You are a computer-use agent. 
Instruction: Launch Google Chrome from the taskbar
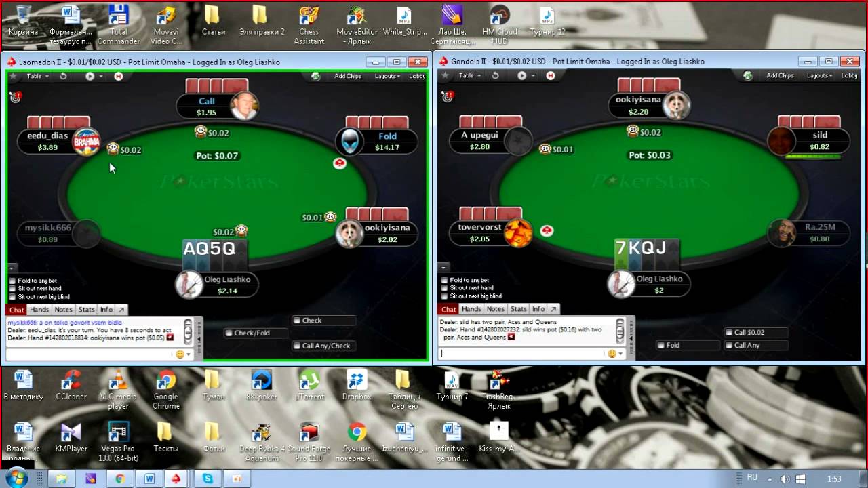(118, 479)
